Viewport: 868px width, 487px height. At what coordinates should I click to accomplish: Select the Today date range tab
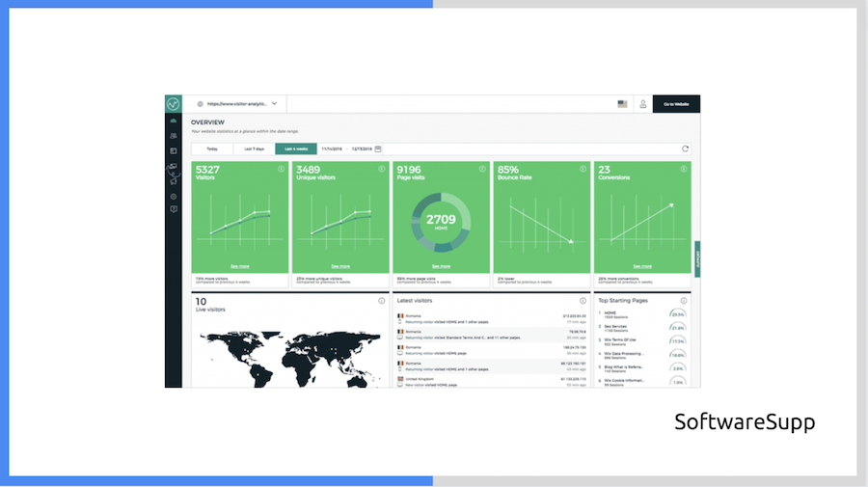pyautogui.click(x=212, y=149)
